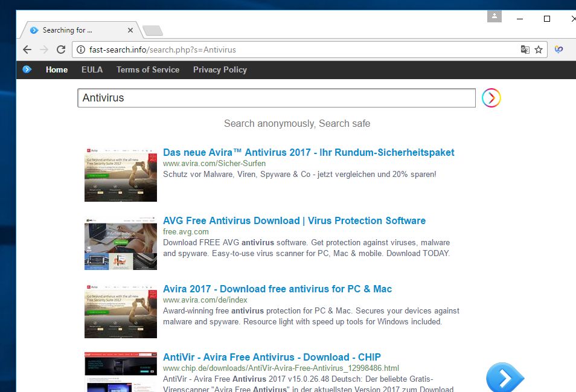576x392 pixels.
Task: Click 'Schutz vor Malware, Viren, Spyware' description
Action: 299,174
